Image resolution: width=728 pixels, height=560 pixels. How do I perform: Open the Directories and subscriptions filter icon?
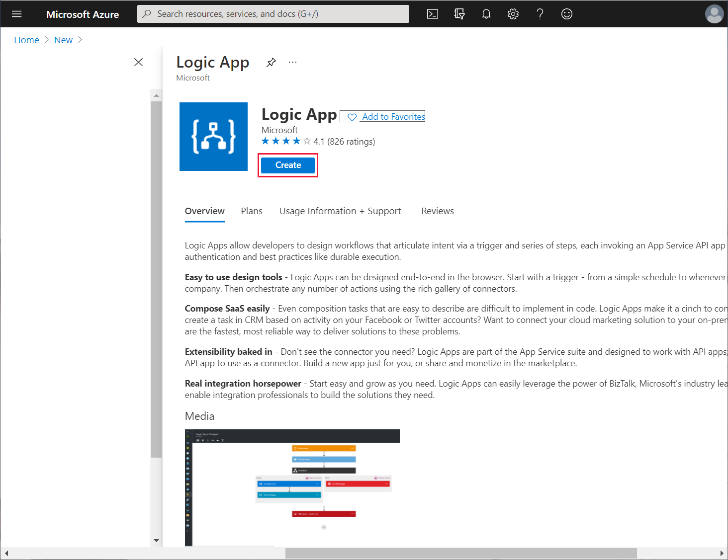[459, 14]
